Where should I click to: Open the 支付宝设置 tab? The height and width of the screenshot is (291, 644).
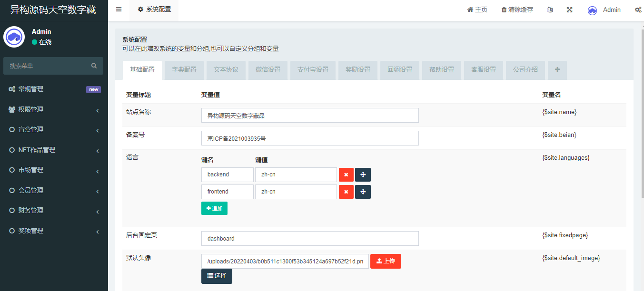(x=313, y=69)
